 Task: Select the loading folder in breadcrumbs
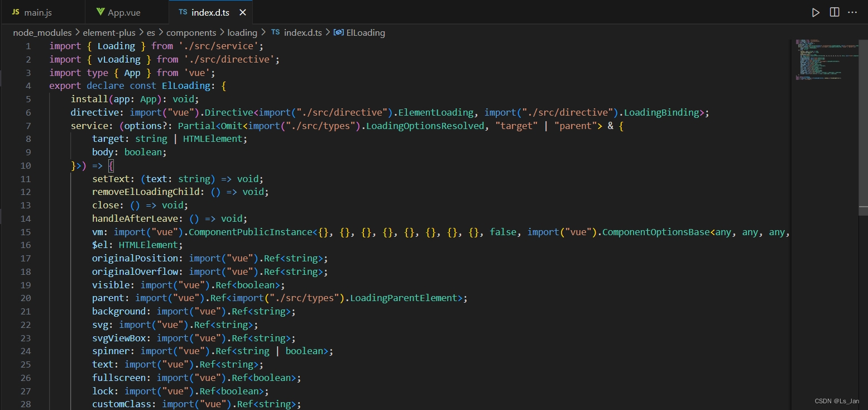tap(242, 32)
